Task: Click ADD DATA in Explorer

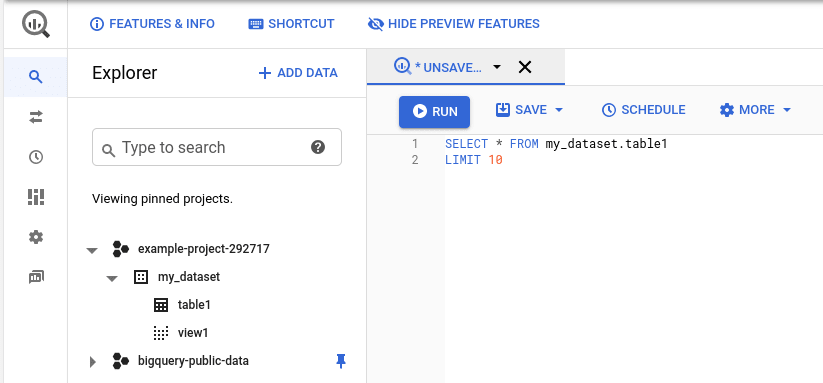Action: (x=298, y=73)
